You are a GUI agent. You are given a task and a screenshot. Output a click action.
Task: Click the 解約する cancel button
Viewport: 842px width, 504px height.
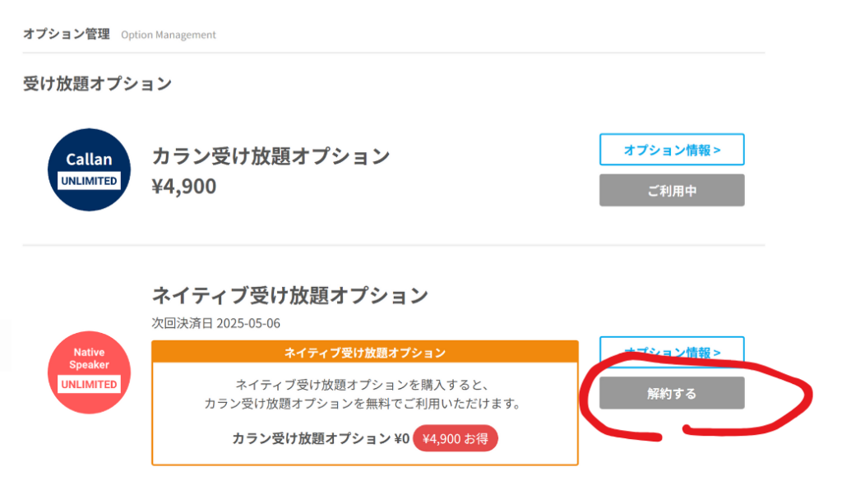(x=672, y=394)
